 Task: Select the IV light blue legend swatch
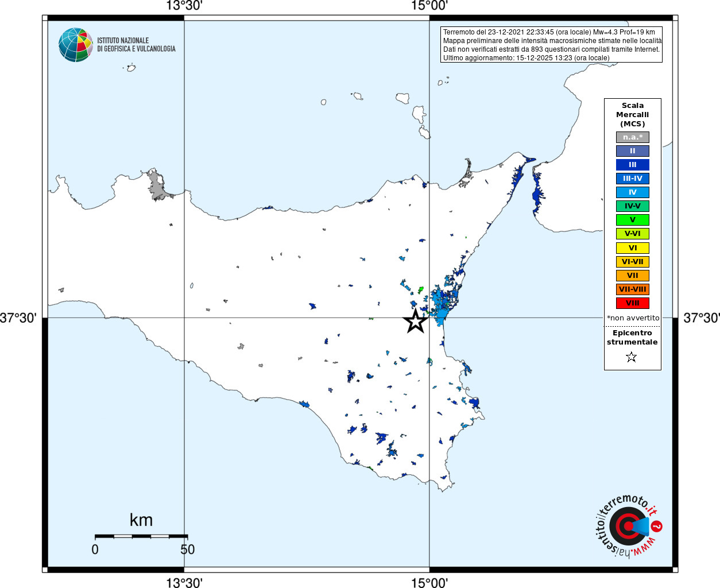[633, 192]
